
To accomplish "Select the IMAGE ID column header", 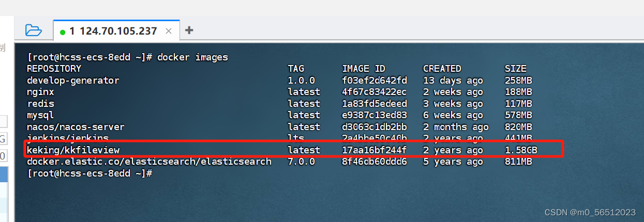I will tap(364, 69).
